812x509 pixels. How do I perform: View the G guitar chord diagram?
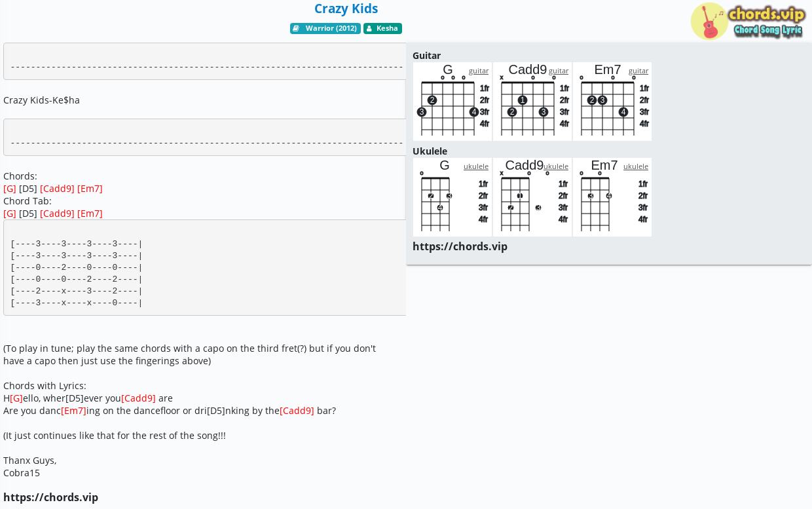452,102
